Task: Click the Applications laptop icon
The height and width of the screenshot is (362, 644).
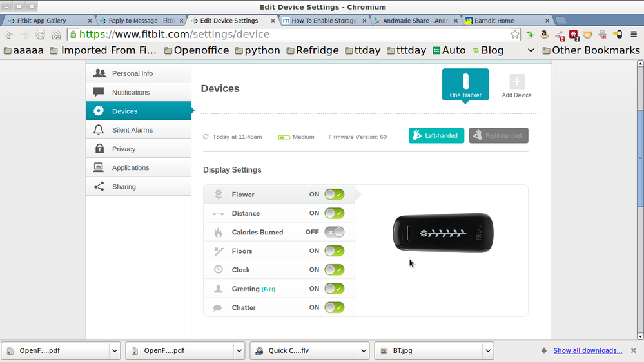Action: [99, 167]
